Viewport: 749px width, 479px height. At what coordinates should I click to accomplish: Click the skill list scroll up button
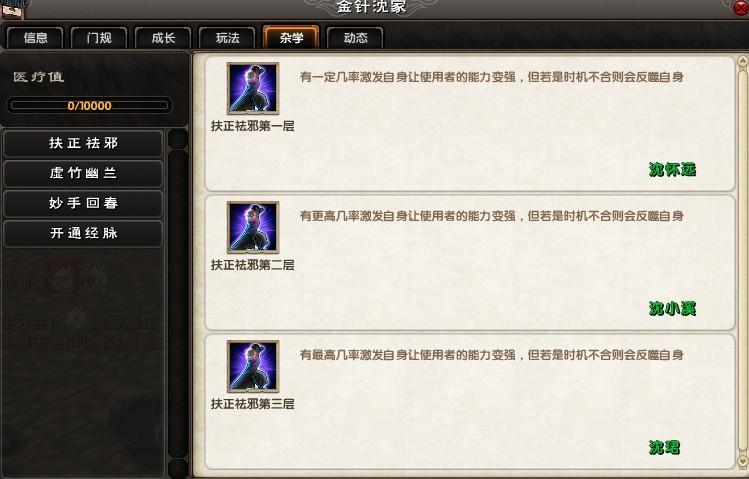(178, 139)
